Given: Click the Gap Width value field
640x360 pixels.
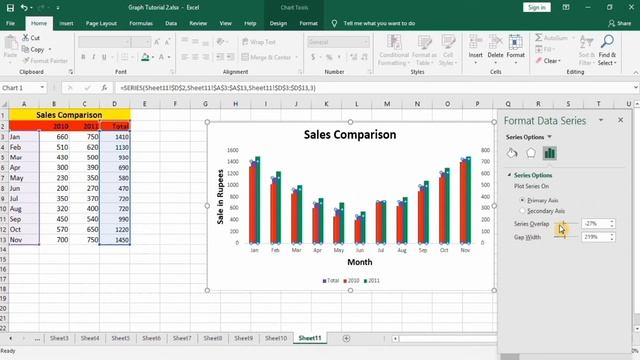Looking at the screenshot, I should point(595,237).
